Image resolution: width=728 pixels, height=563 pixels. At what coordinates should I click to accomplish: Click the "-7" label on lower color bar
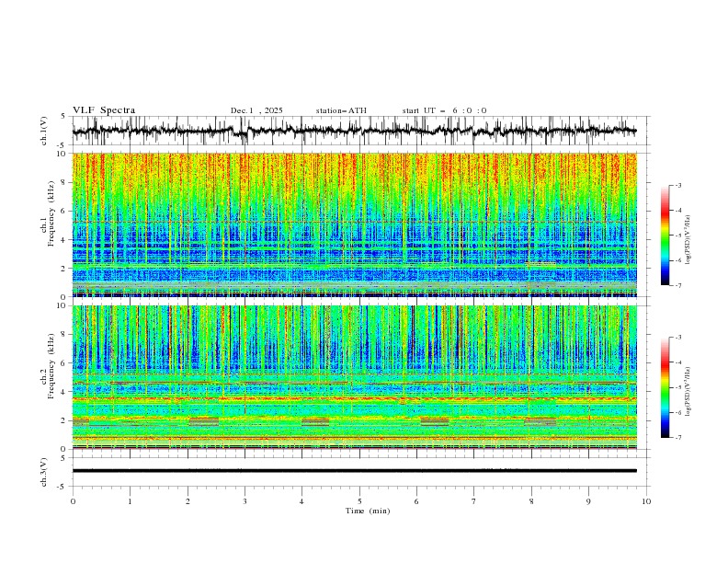(678, 437)
